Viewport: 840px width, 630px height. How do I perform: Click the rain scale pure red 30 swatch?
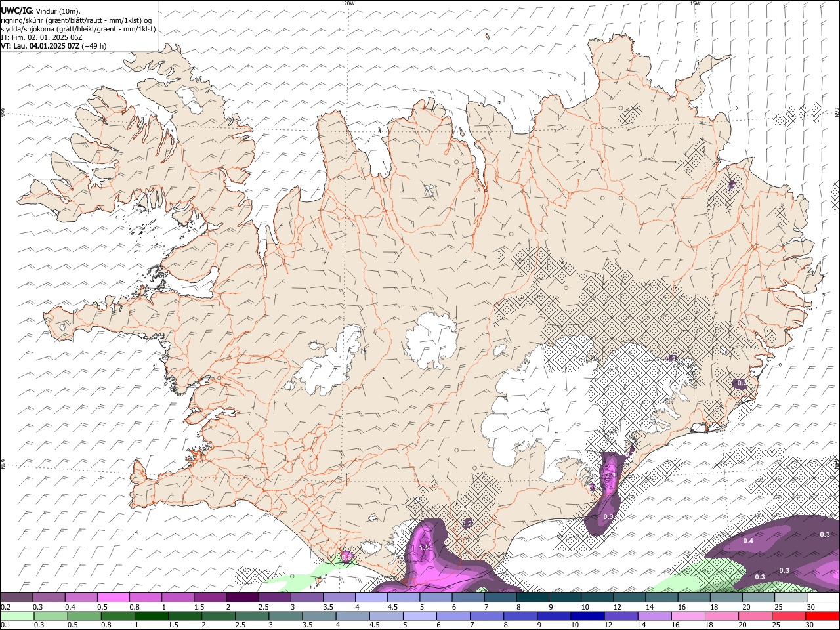click(x=823, y=616)
